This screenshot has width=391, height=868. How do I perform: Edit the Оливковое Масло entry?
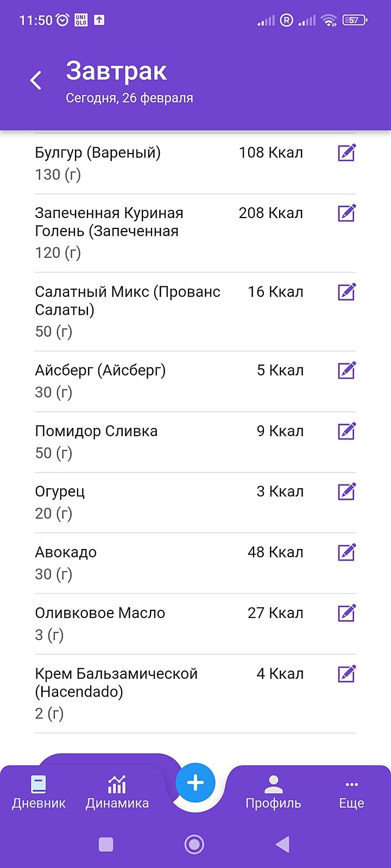point(346,613)
